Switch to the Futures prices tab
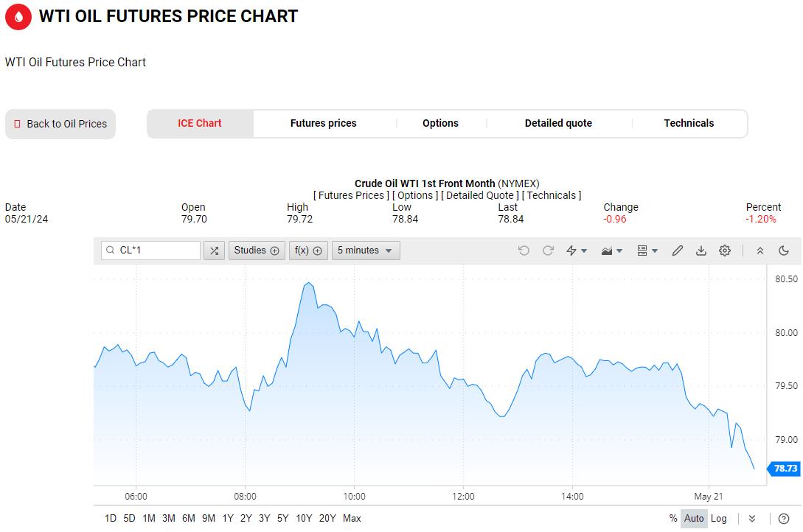Image resolution: width=803 pixels, height=532 pixels. (x=323, y=123)
